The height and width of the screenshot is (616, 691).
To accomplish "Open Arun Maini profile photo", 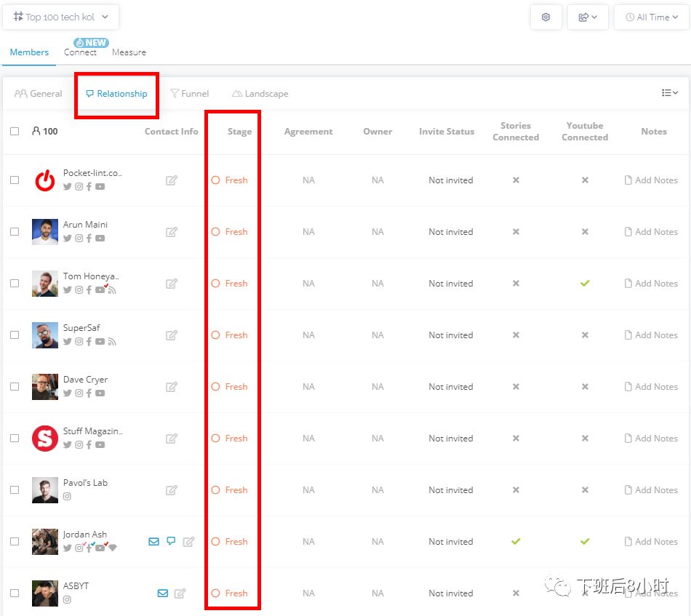I will 45,232.
